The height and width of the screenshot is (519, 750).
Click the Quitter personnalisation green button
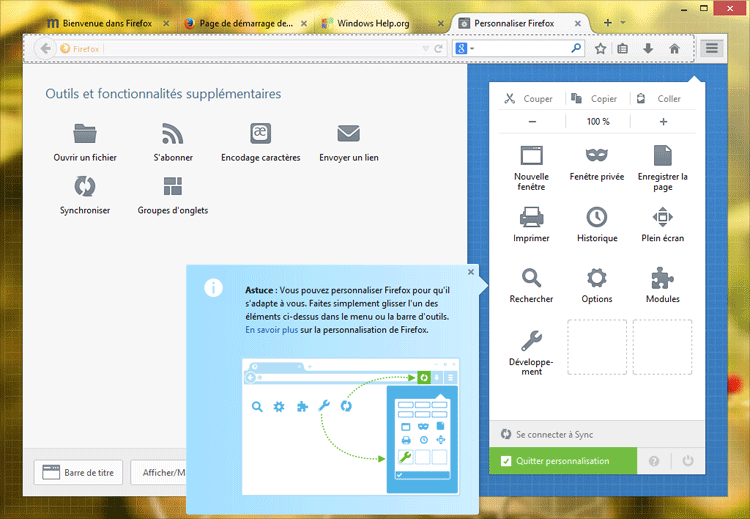tap(563, 461)
